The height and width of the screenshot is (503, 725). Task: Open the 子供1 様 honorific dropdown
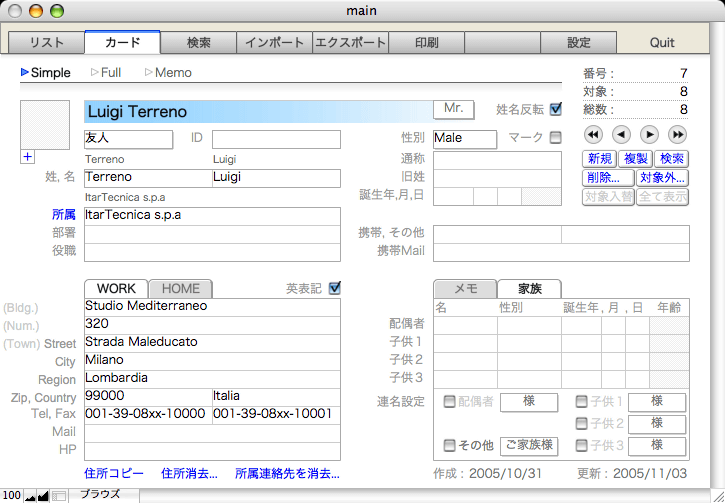pos(657,402)
